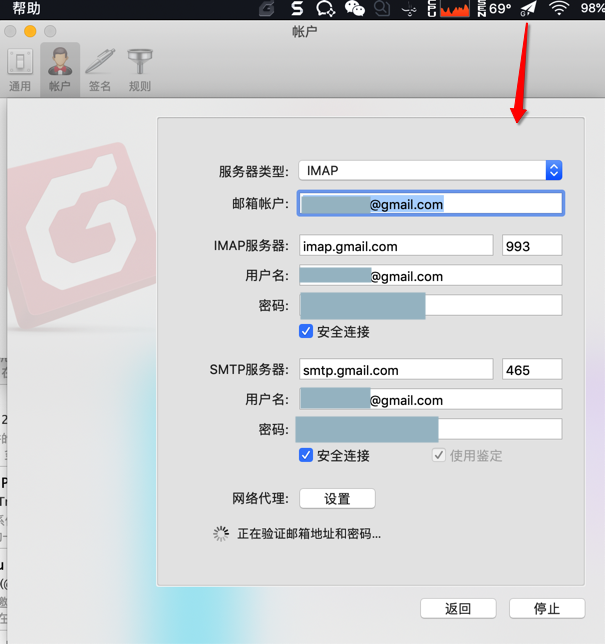Open the Wi-Fi status menu
Image resolution: width=605 pixels, height=644 pixels.
(559, 9)
